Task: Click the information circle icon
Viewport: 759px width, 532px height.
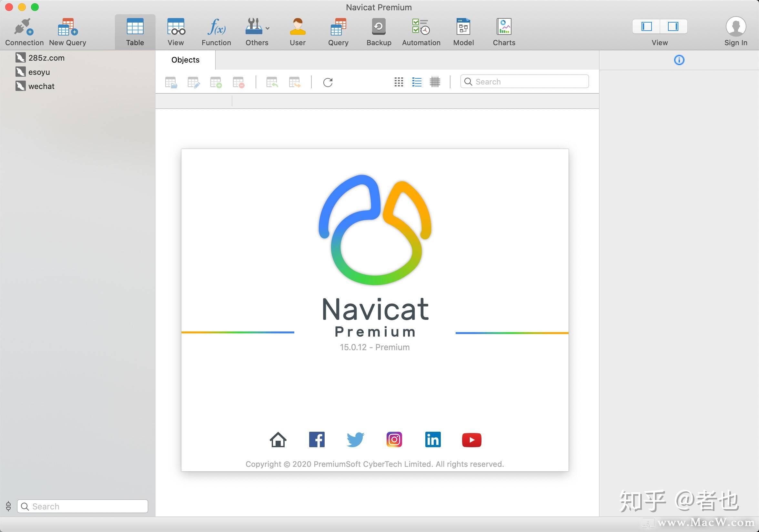Action: (x=679, y=60)
